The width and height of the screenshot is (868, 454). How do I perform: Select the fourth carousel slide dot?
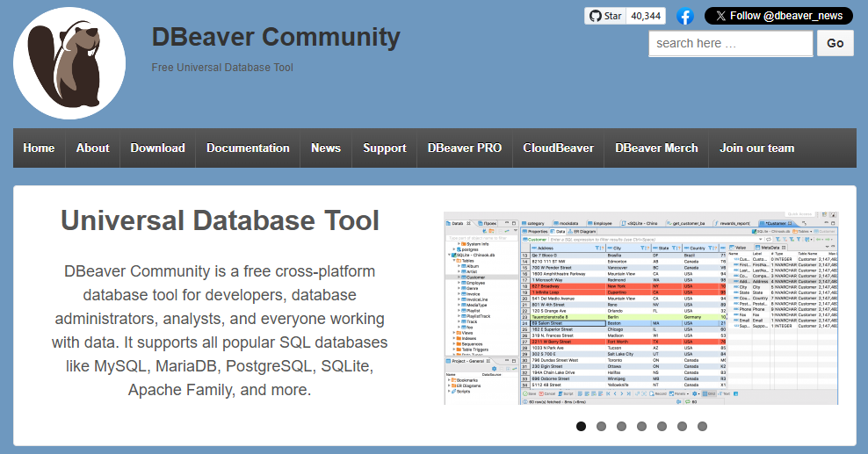pos(641,427)
